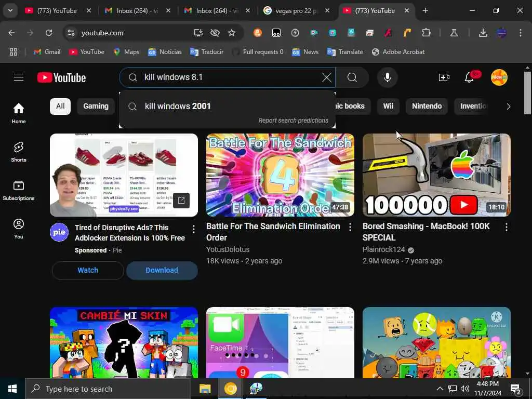Choose the 'kill windows 2001' search suggestion
The width and height of the screenshot is (532, 399).
[227, 106]
